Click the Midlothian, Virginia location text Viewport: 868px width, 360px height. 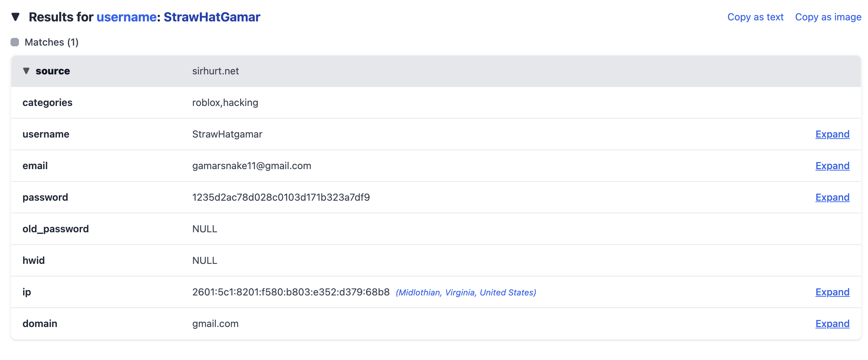click(466, 293)
